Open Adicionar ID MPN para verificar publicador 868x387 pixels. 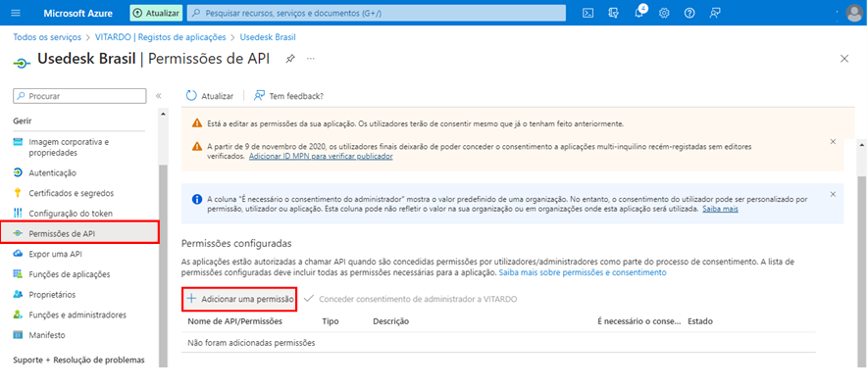pos(321,157)
